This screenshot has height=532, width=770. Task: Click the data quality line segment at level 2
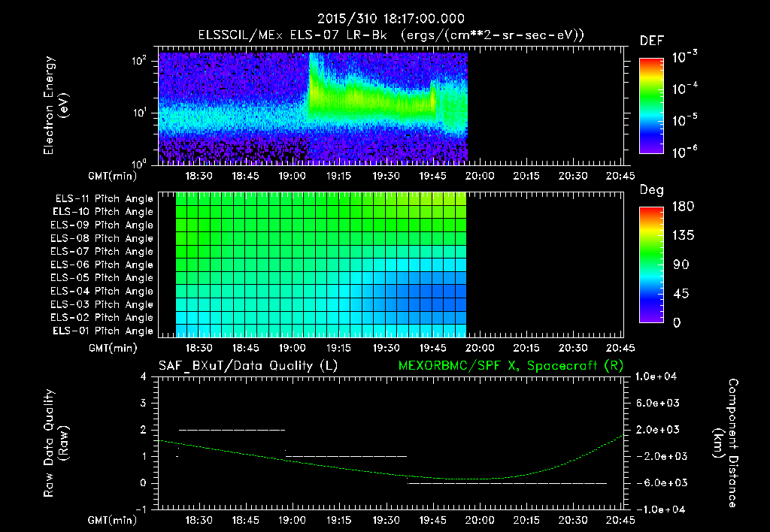pyautogui.click(x=232, y=430)
